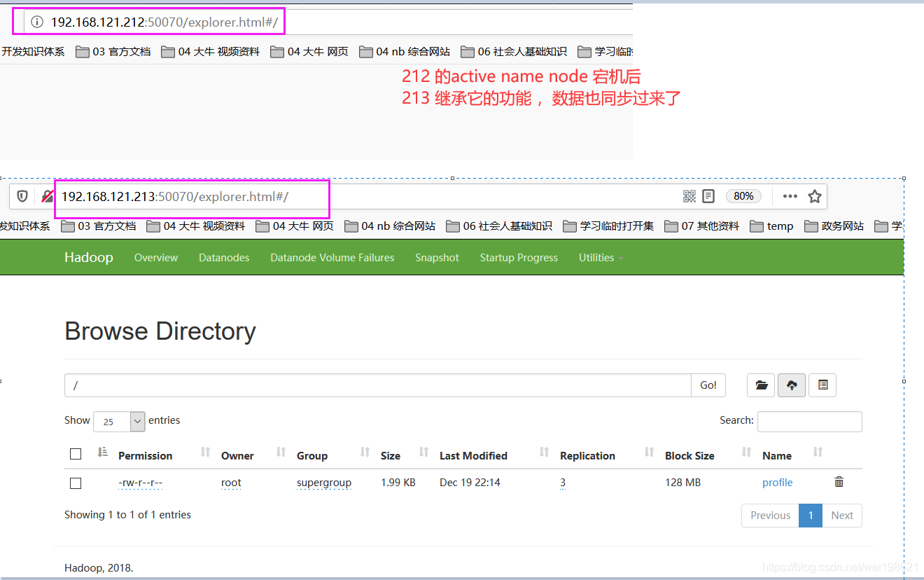Image resolution: width=924 pixels, height=580 pixels.
Task: Click the Next pagination button
Action: pyautogui.click(x=842, y=516)
